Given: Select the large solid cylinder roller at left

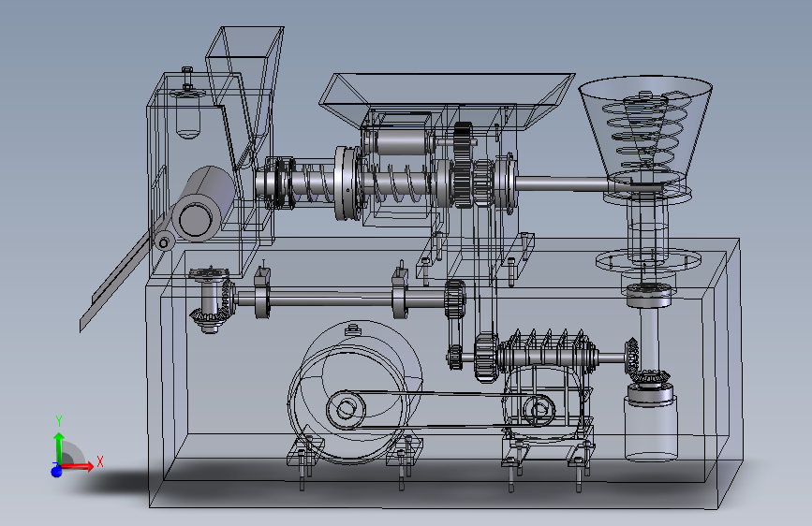Looking at the screenshot, I should tap(203, 204).
